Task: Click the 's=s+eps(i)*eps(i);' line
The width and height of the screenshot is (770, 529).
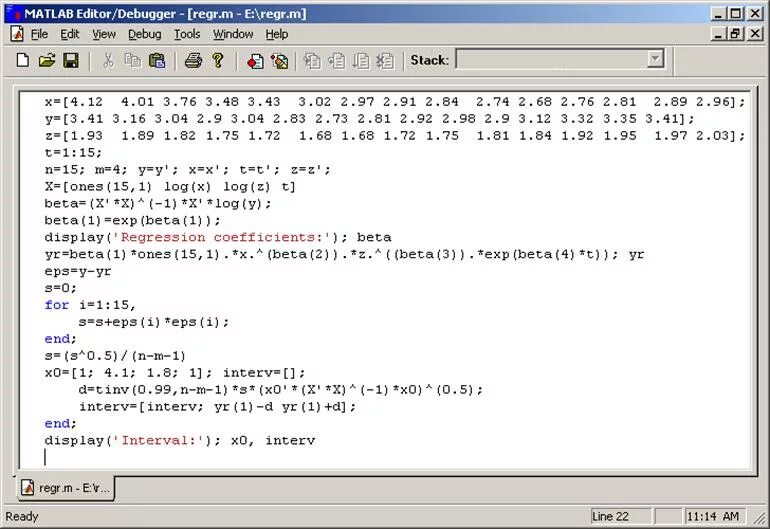Action: point(154,322)
